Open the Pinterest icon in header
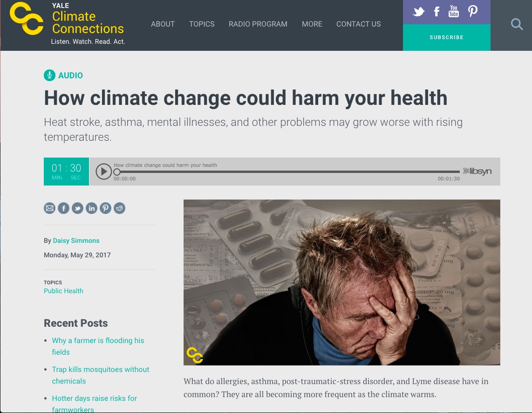Viewport: 532px width, 413px height. [x=473, y=11]
